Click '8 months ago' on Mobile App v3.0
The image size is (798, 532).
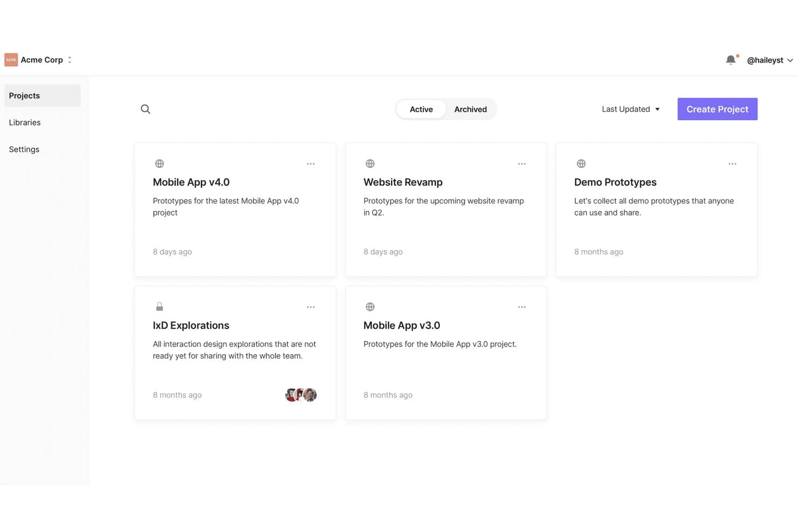(388, 395)
